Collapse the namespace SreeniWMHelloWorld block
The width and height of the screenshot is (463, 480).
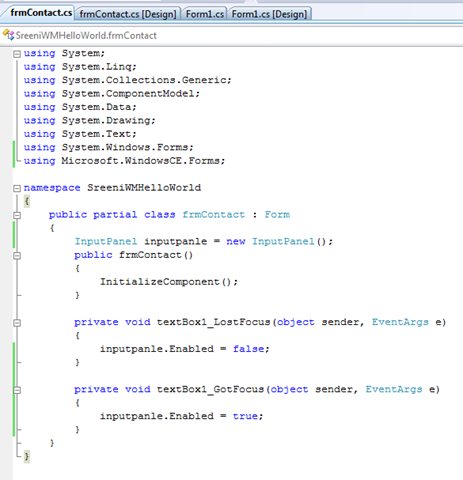pos(17,188)
